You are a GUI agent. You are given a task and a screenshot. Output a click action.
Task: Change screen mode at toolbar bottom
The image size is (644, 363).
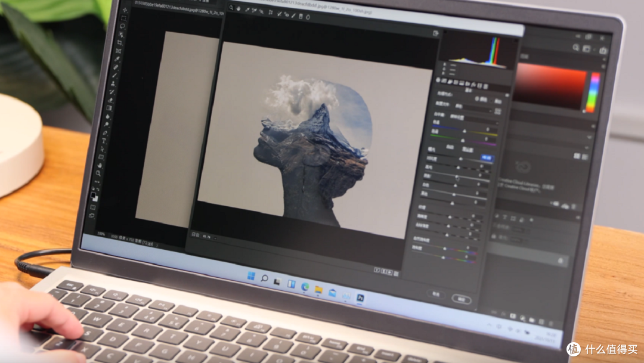(x=92, y=215)
